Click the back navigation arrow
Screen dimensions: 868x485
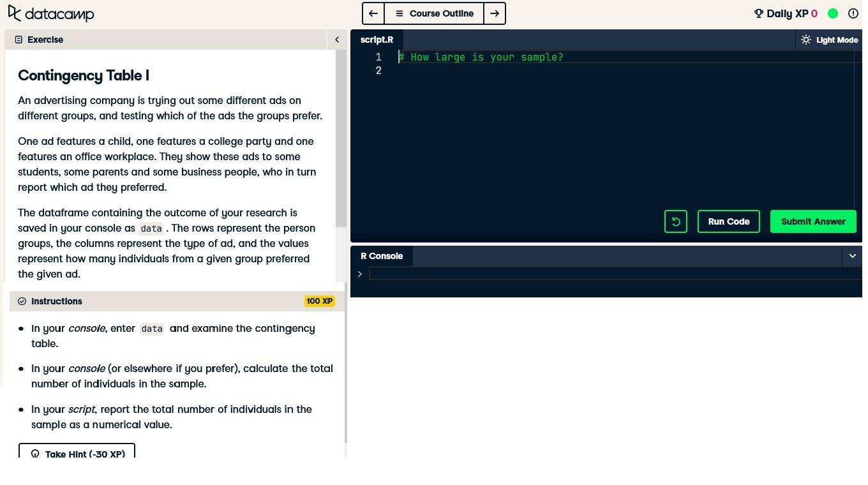click(x=373, y=13)
